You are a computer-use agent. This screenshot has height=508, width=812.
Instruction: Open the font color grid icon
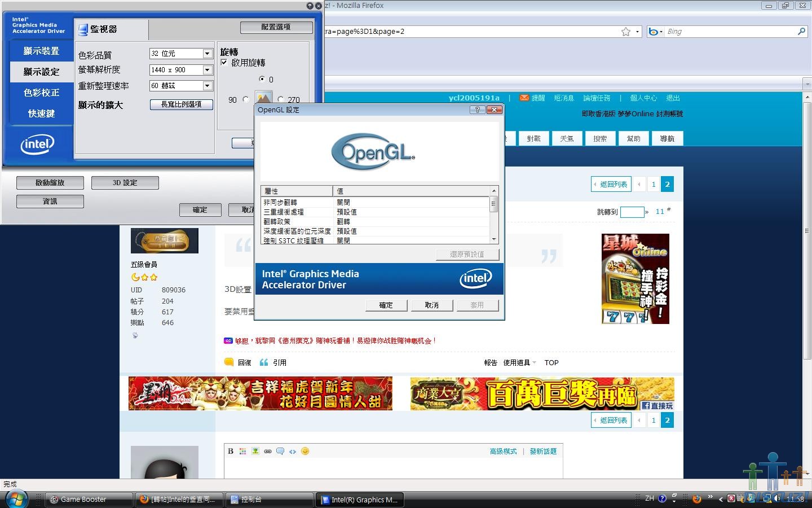point(242,451)
